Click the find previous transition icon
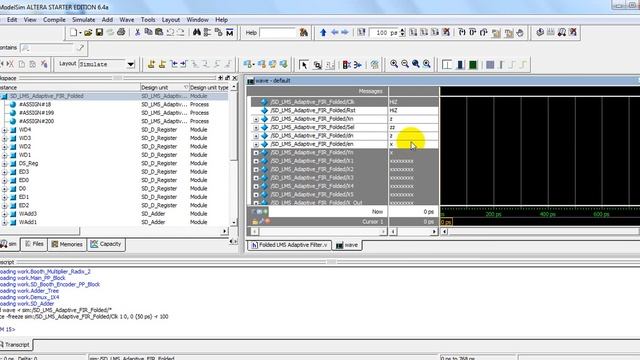 (174, 64)
